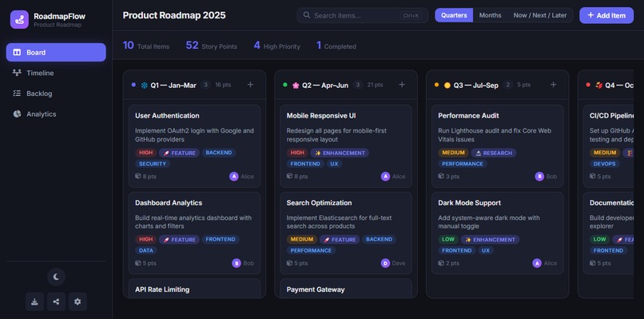The height and width of the screenshot is (319, 644).
Task: Click Alice's avatar on User Authentication card
Action: point(233,177)
